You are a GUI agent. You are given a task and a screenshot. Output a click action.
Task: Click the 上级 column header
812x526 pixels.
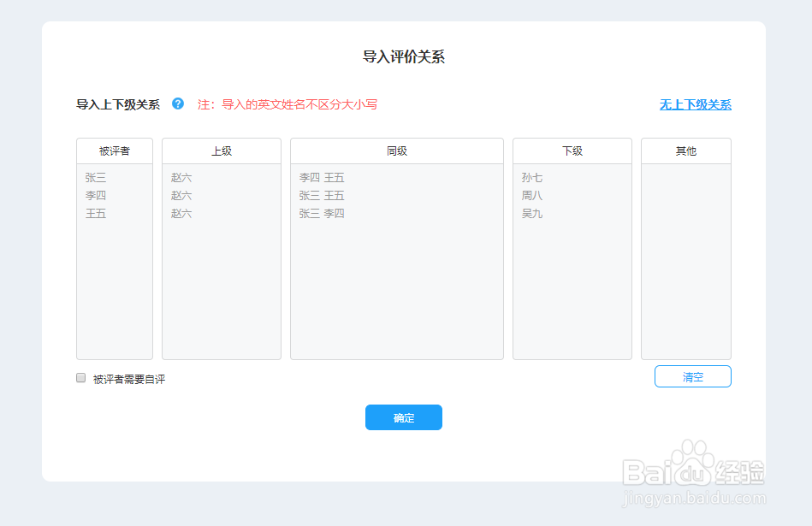click(221, 150)
